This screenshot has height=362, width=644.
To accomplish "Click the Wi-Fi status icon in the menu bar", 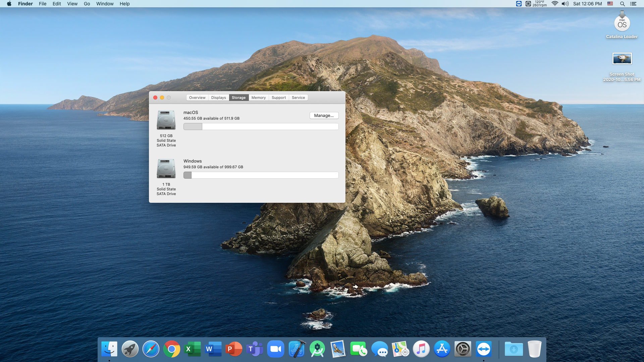I will 555,4.
